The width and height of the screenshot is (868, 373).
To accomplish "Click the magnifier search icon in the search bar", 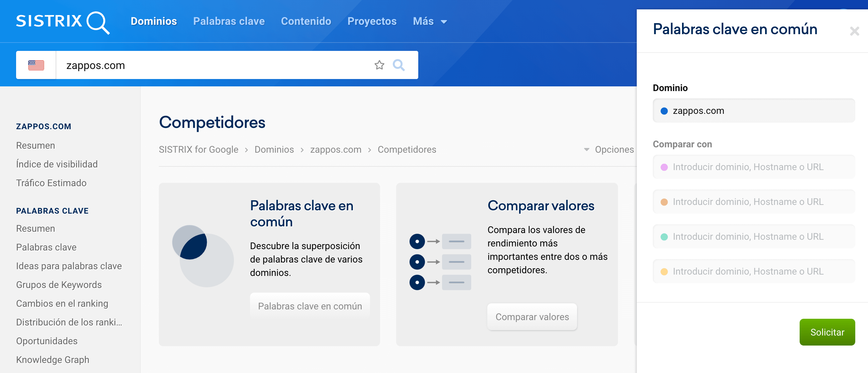I will click(x=398, y=65).
